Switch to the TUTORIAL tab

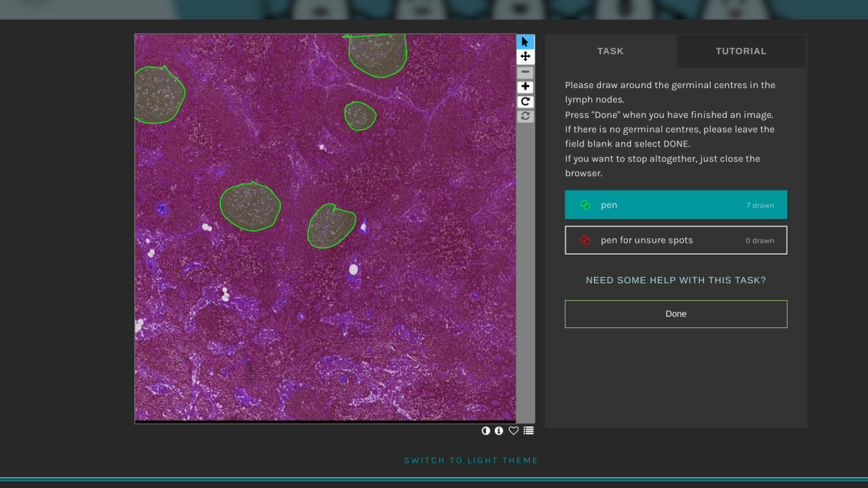pos(741,51)
